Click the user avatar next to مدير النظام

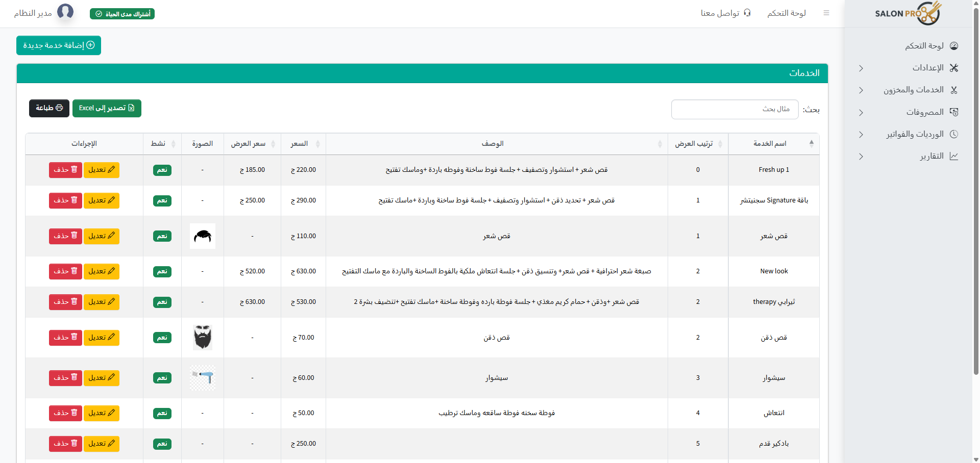pos(65,11)
